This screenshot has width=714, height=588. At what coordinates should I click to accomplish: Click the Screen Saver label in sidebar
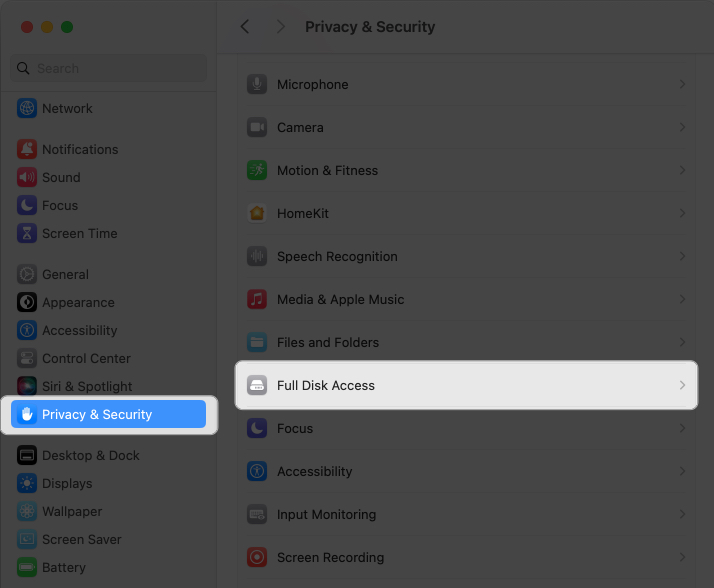pyautogui.click(x=82, y=539)
